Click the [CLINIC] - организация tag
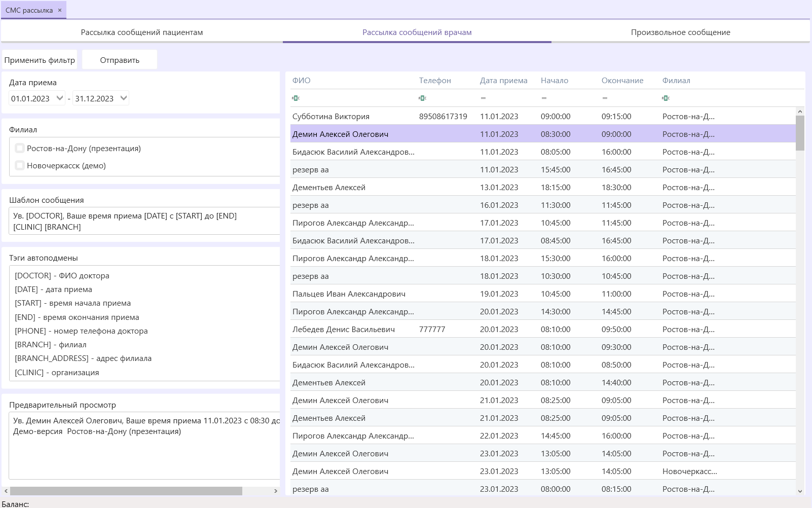The image size is (812, 508). [x=57, y=372]
